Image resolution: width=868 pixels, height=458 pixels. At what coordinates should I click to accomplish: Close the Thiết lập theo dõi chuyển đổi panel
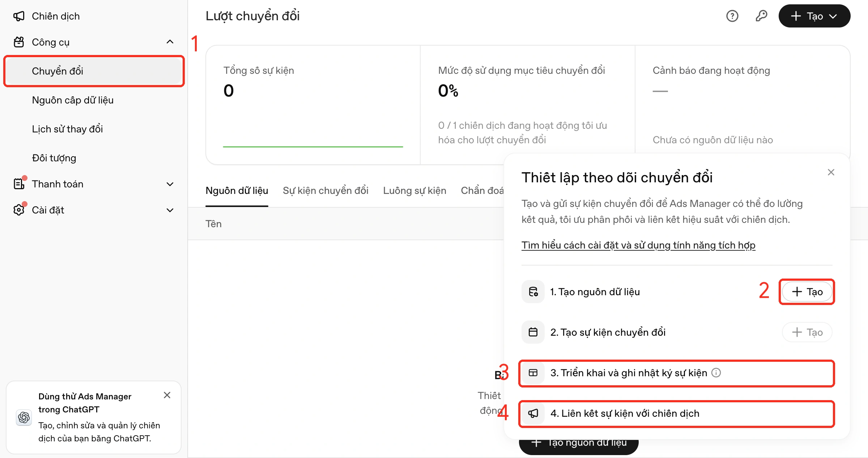click(x=831, y=172)
